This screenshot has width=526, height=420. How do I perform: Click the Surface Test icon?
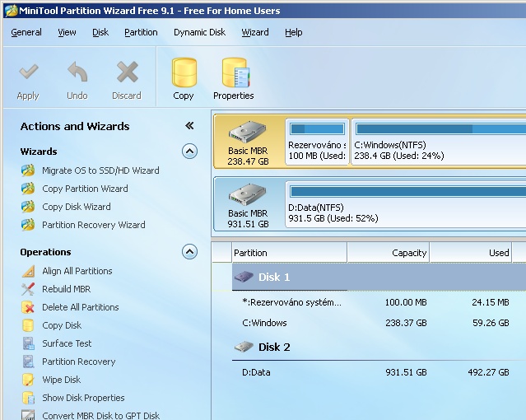click(x=28, y=343)
